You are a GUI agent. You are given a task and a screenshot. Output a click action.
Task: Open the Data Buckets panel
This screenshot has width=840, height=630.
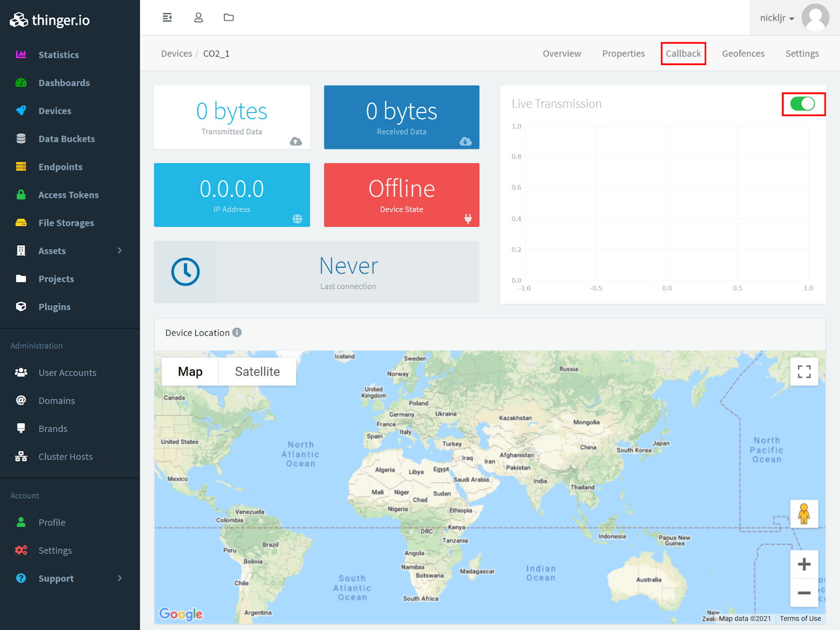click(x=66, y=139)
